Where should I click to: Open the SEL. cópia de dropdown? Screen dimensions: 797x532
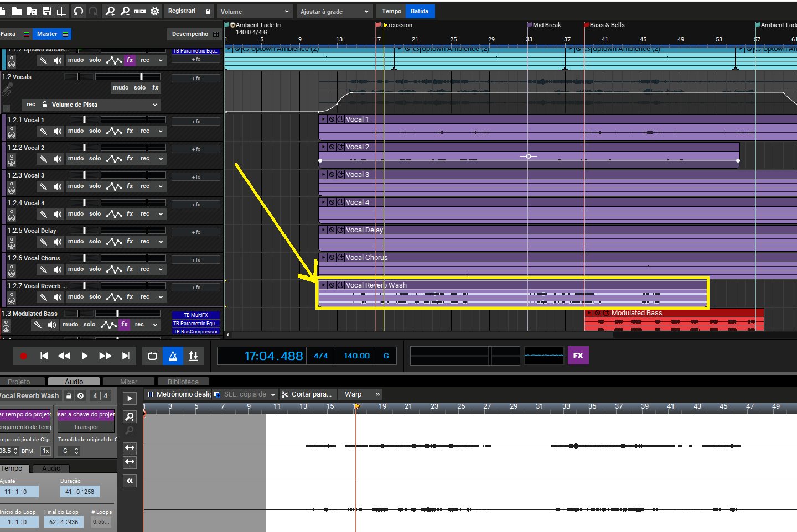245,394
